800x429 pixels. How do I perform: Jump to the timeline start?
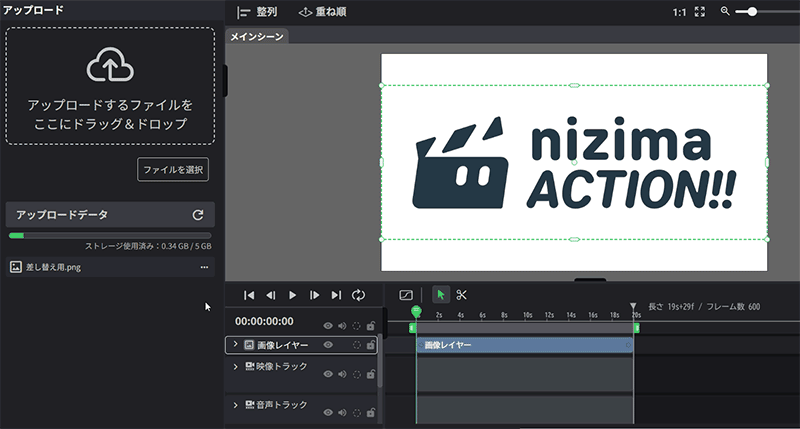coord(249,295)
